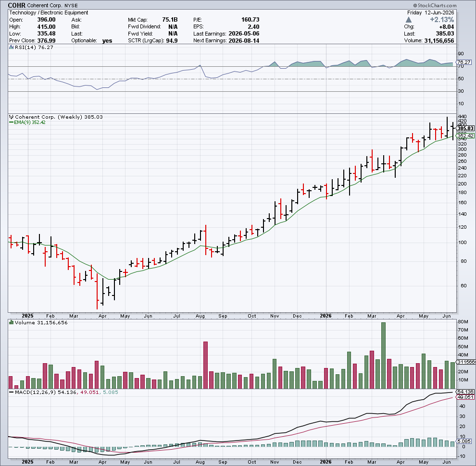Click the 5.085 histogram tag on right axis
476x466 pixels.
point(464,441)
